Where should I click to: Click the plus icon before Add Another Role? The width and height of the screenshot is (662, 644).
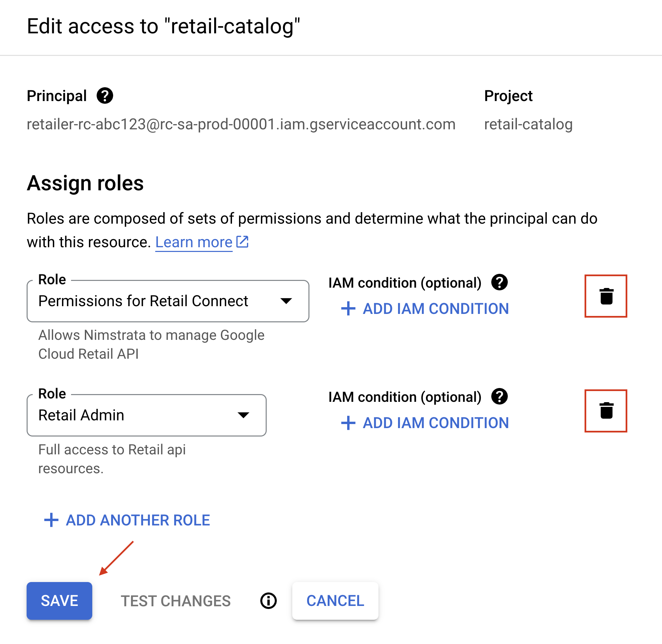click(51, 520)
